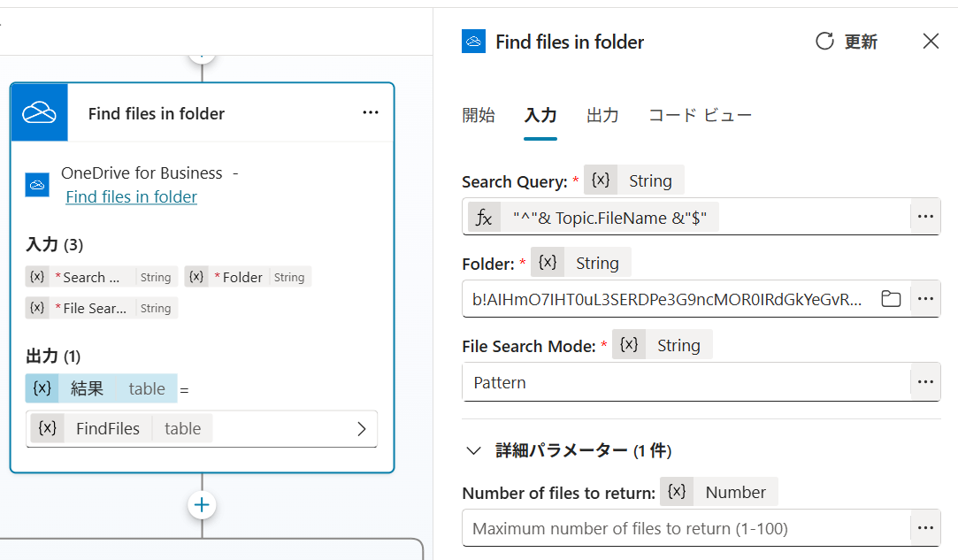Click variable icon next to File Search Mode
Screen dimensions: 958x560
(629, 345)
